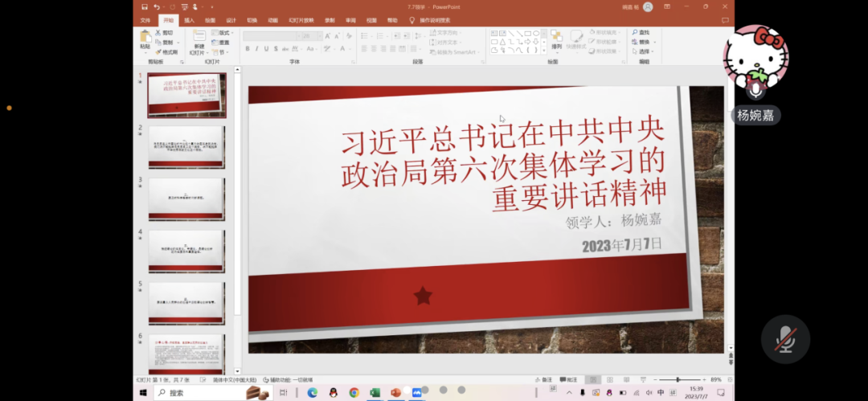Toggle the Notes (备注) pane

(x=543, y=380)
